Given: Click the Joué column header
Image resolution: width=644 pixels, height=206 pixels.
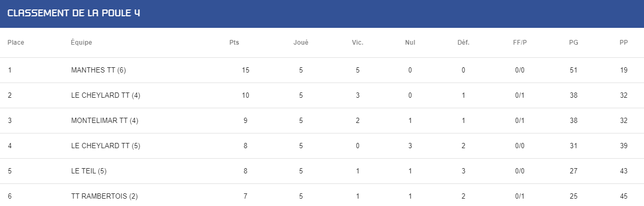Looking at the screenshot, I should point(301,43).
